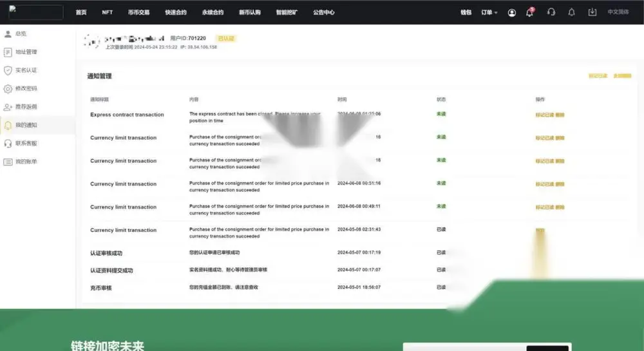Select the 地址管理 sidebar icon
Viewport: 644px width, 351px height.
point(8,52)
